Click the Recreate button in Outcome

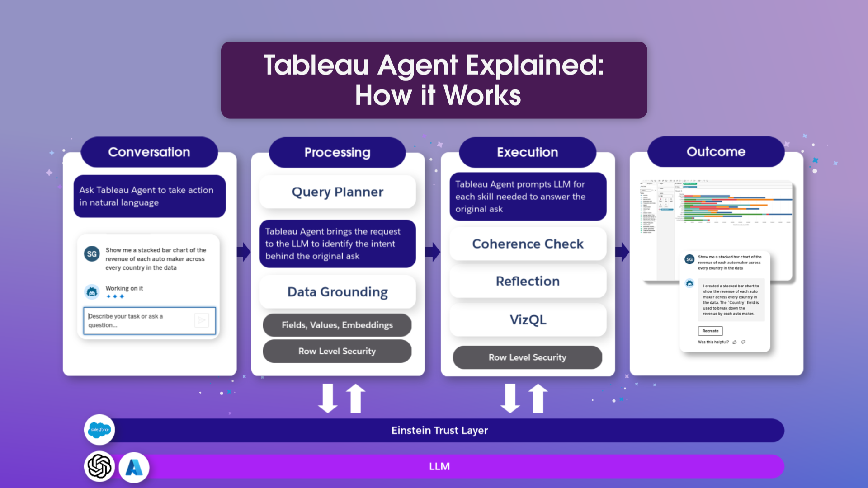click(x=711, y=331)
